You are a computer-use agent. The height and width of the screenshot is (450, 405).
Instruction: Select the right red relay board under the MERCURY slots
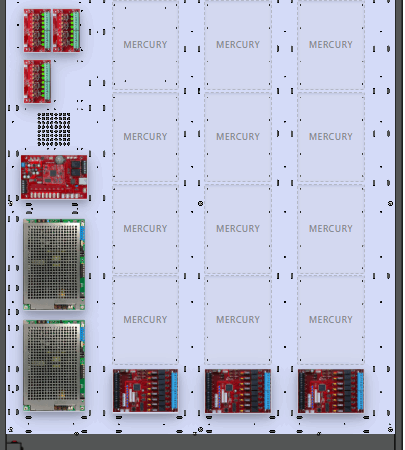(x=331, y=391)
